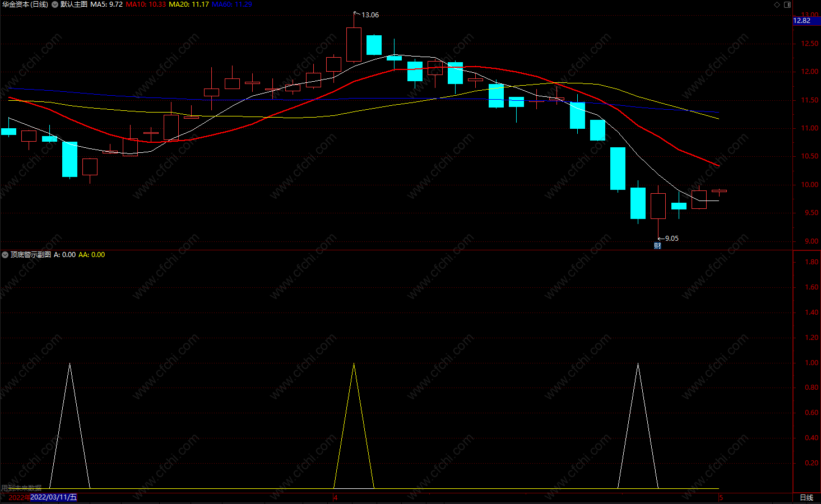The height and width of the screenshot is (504, 821).
Task: Click the red candlestick at the 9.05 low
Action: (658, 206)
